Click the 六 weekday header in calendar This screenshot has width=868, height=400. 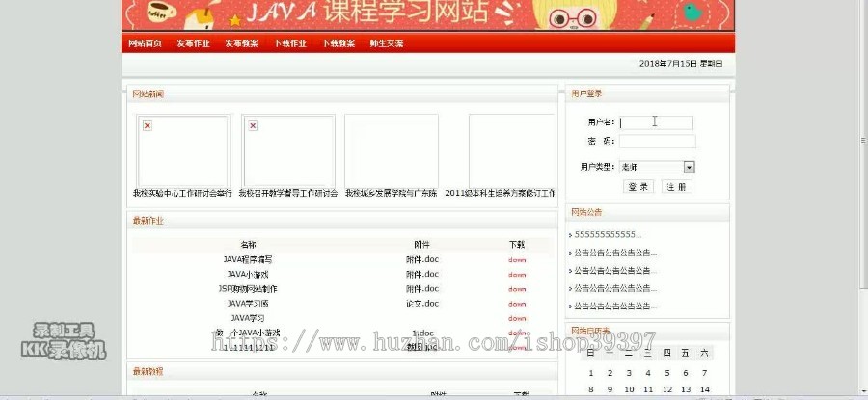click(704, 353)
